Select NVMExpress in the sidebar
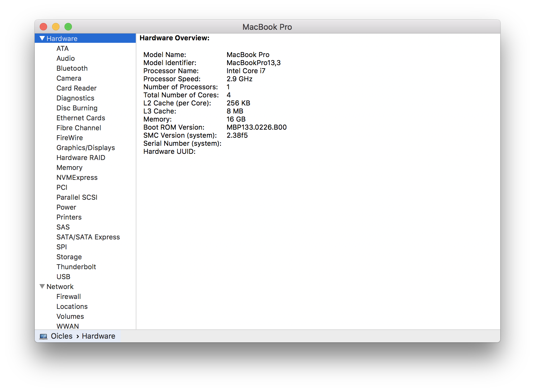 coord(77,177)
